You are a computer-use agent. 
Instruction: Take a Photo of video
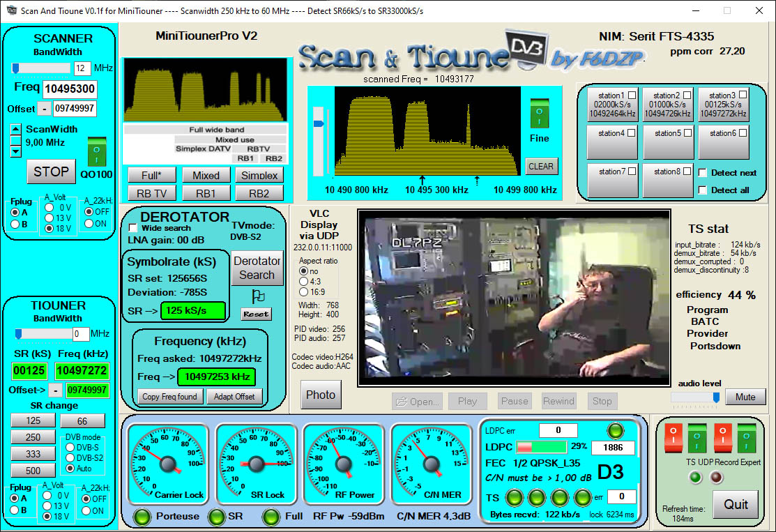tap(321, 395)
